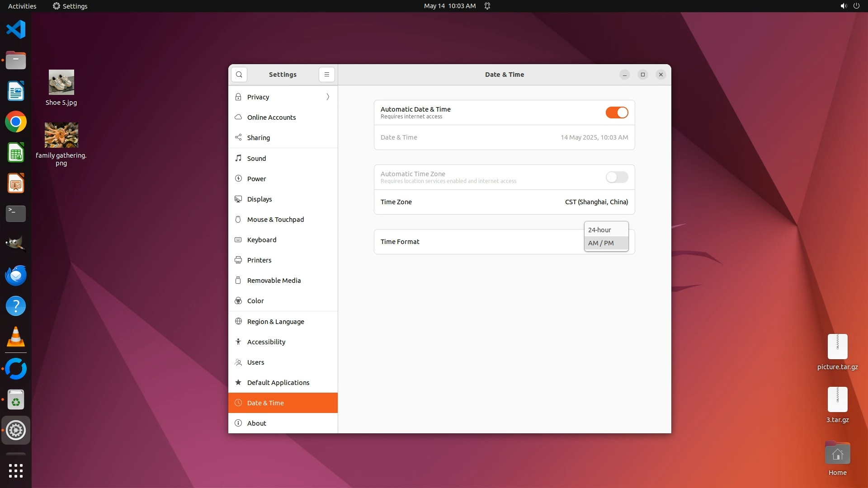Disable Automatic Date & Time switch
The height and width of the screenshot is (488, 868).
pyautogui.click(x=617, y=113)
